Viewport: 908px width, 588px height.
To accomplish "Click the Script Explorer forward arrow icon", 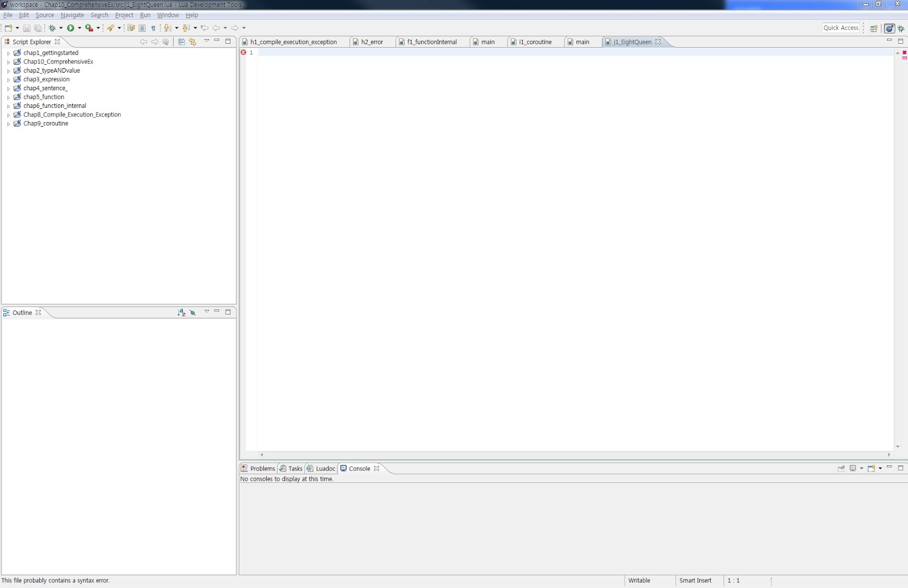I will pyautogui.click(x=155, y=41).
